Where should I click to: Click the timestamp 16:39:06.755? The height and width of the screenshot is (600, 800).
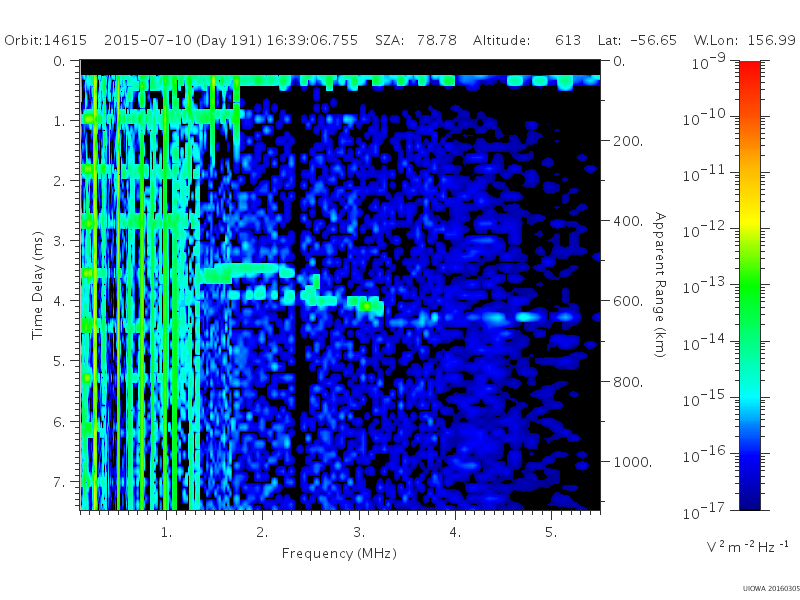pos(312,40)
